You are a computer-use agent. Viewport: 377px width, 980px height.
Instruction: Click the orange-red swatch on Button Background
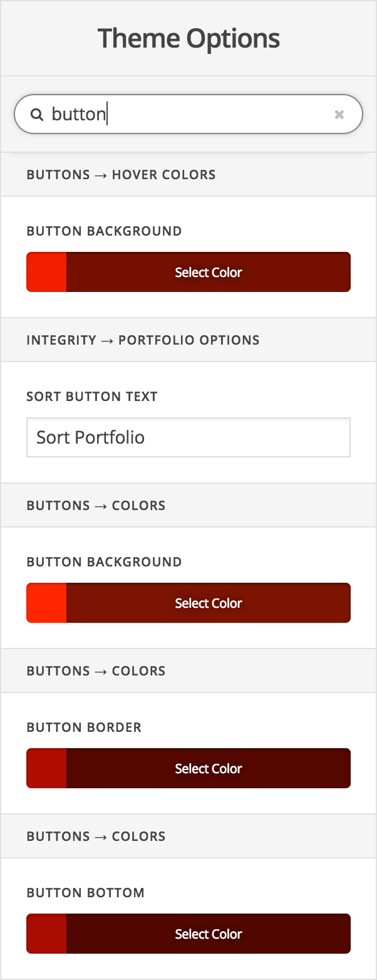coord(46,602)
